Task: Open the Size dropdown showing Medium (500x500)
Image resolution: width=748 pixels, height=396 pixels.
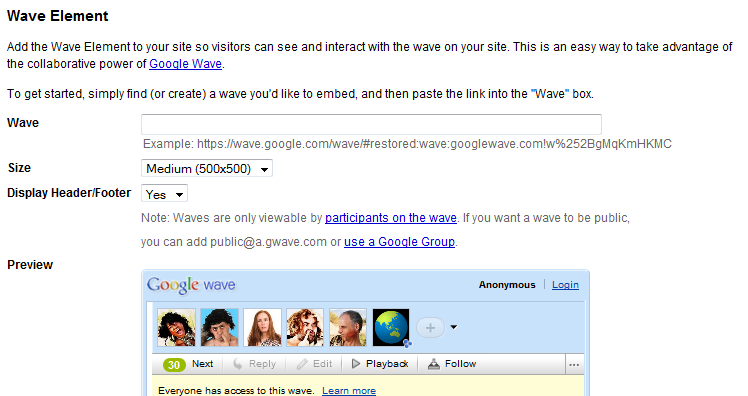Action: pyautogui.click(x=207, y=168)
